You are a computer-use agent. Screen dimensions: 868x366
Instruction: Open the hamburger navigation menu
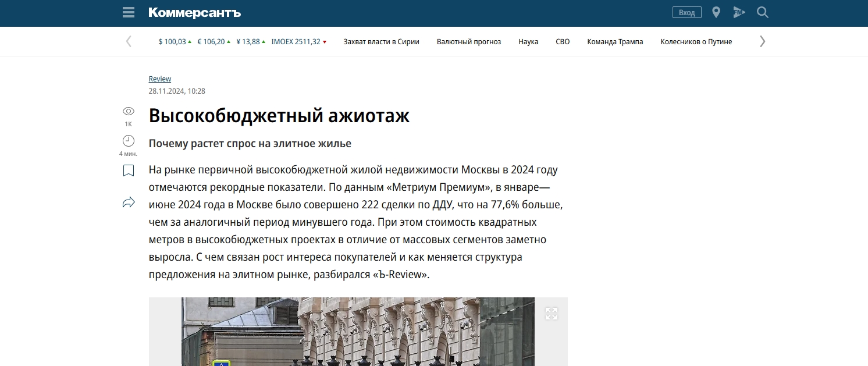tap(128, 12)
